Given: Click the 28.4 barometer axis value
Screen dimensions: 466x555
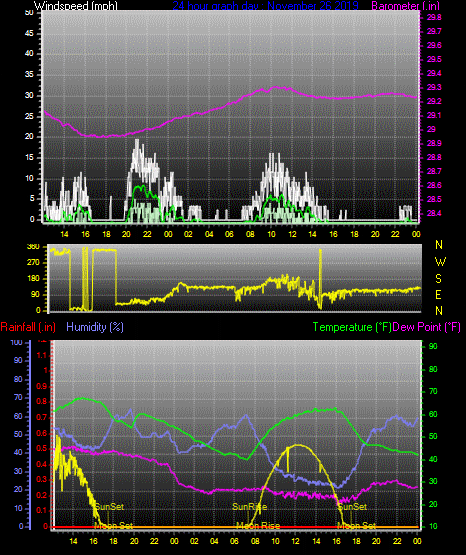Looking at the screenshot, I should tap(434, 213).
